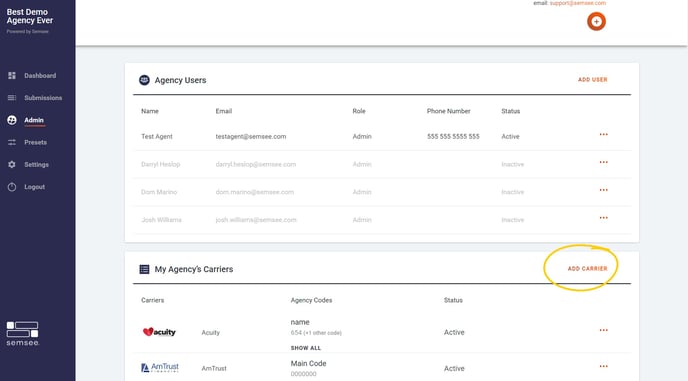
Task: Open the Dashboard sidebar icon
Action: (12, 75)
